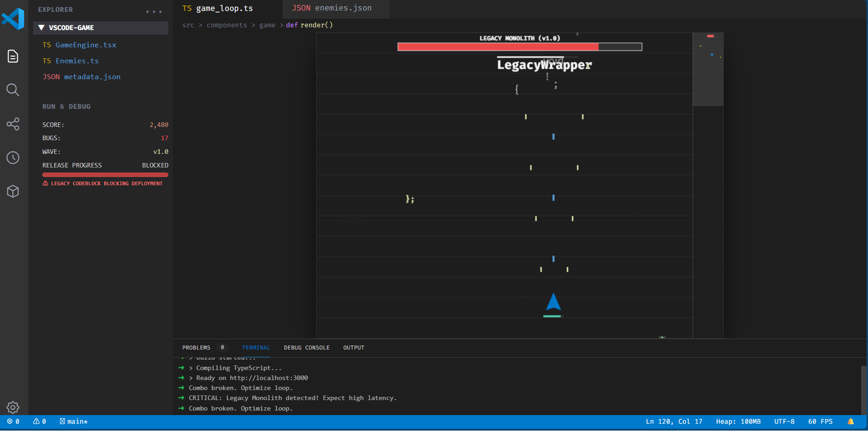Screen dimensions: 868x431
Task: Click the Settings gear icon
Action: (13, 407)
